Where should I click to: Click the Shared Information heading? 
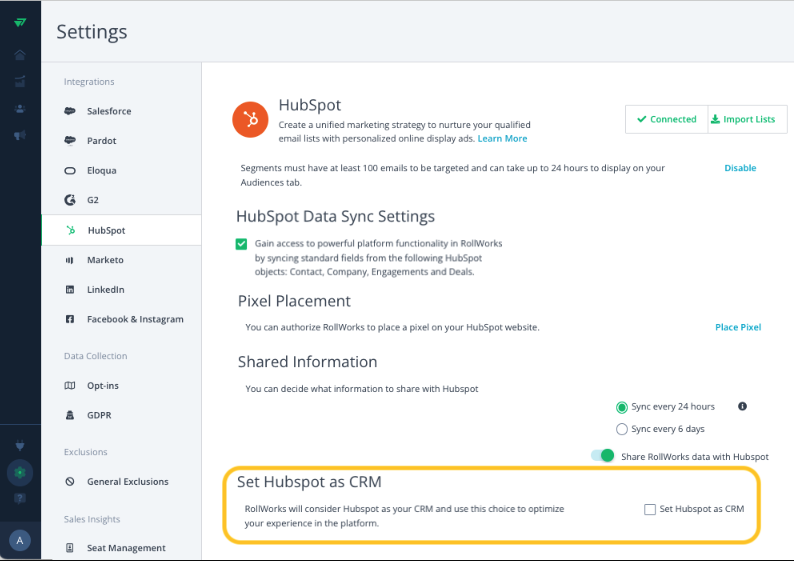click(x=307, y=362)
